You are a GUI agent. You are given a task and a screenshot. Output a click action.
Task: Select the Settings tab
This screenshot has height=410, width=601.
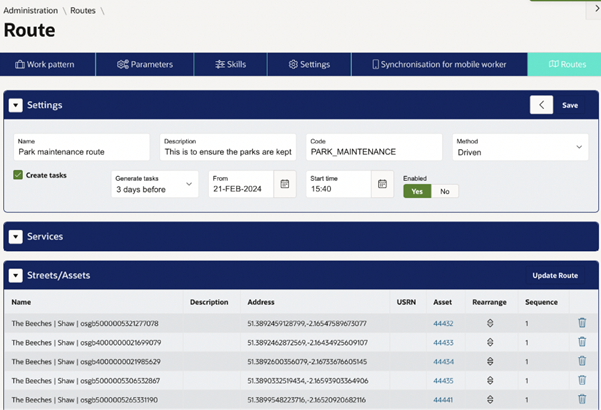(x=309, y=64)
